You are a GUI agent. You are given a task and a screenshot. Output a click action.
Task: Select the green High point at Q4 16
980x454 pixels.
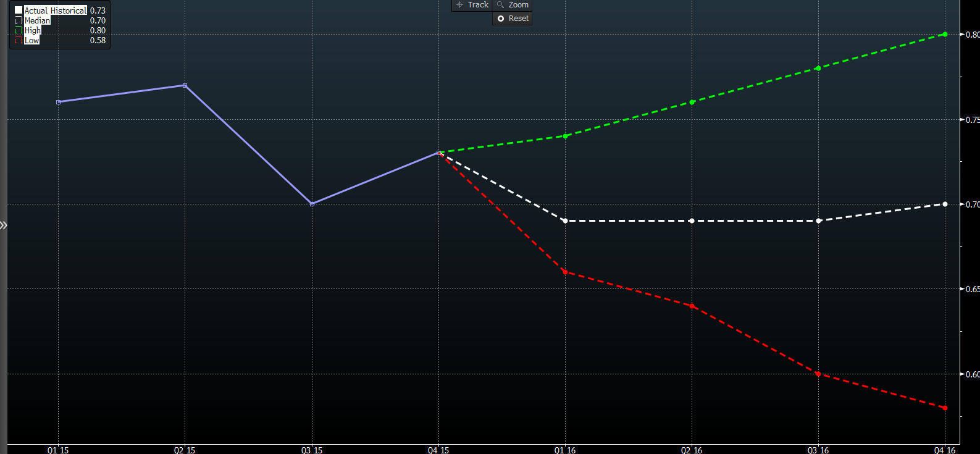point(945,35)
